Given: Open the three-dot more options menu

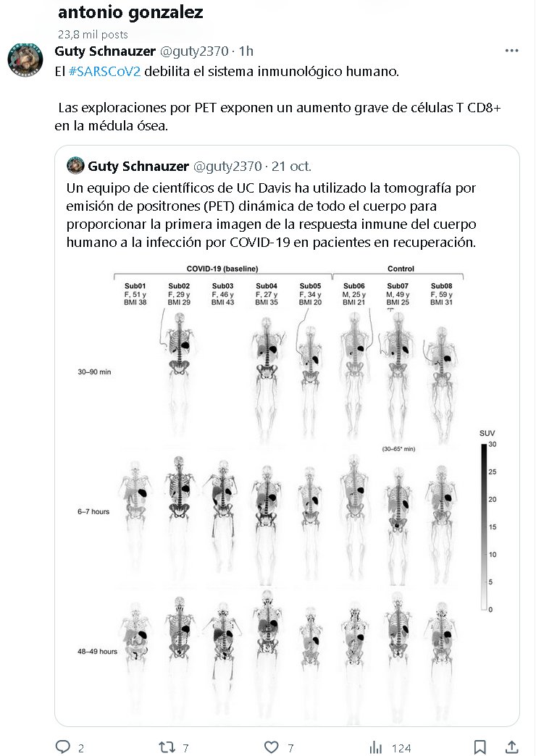Looking at the screenshot, I should point(511,51).
